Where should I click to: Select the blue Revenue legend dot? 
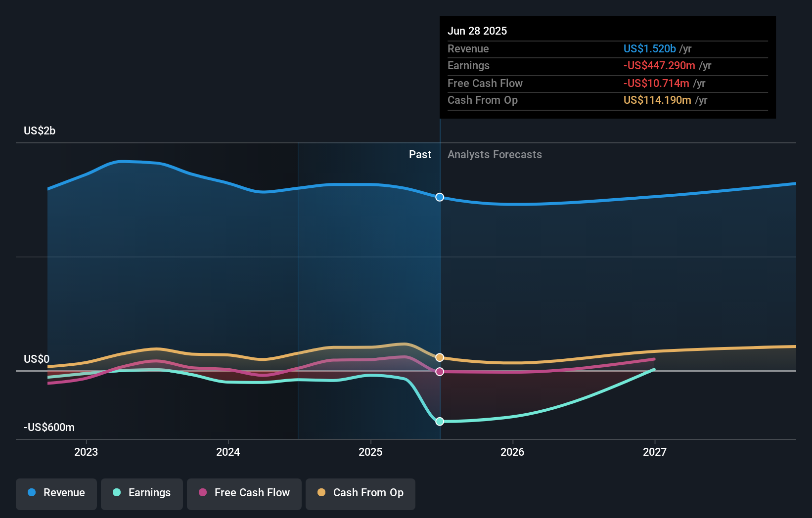click(x=31, y=493)
